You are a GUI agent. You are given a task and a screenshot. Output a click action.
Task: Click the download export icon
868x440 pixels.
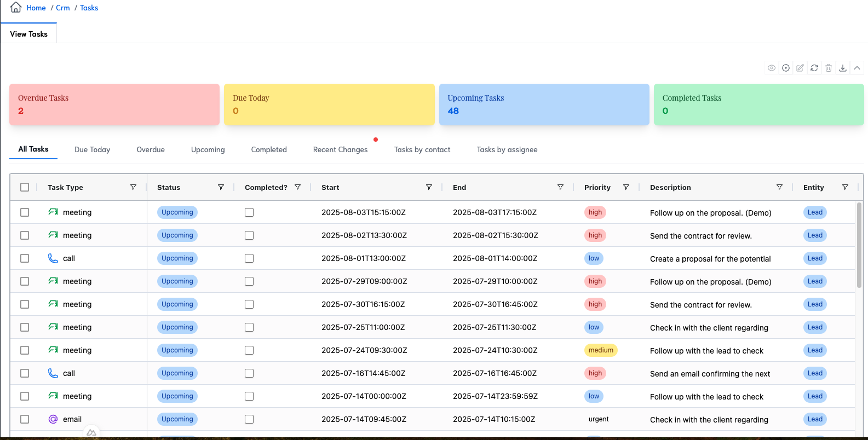coord(843,68)
